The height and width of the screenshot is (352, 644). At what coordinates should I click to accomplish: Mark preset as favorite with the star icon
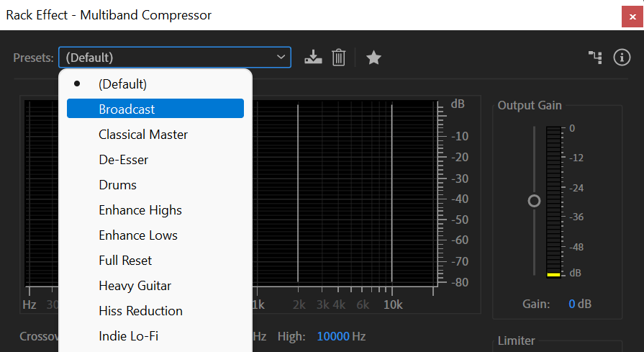click(x=373, y=58)
